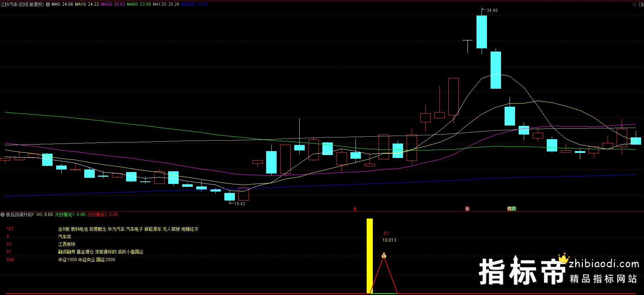
Task: Select the blue MA250: 21.62 label
Action: (x=194, y=4)
